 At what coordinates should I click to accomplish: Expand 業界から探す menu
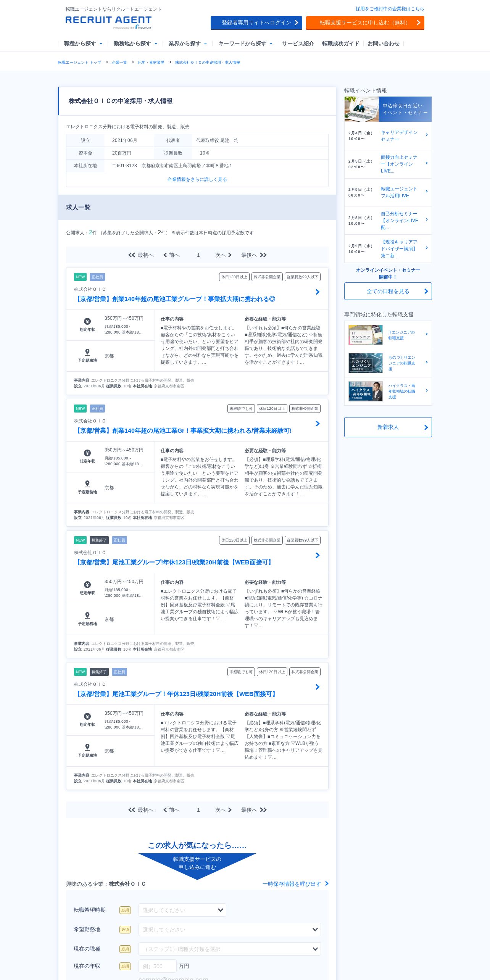pyautogui.click(x=188, y=44)
